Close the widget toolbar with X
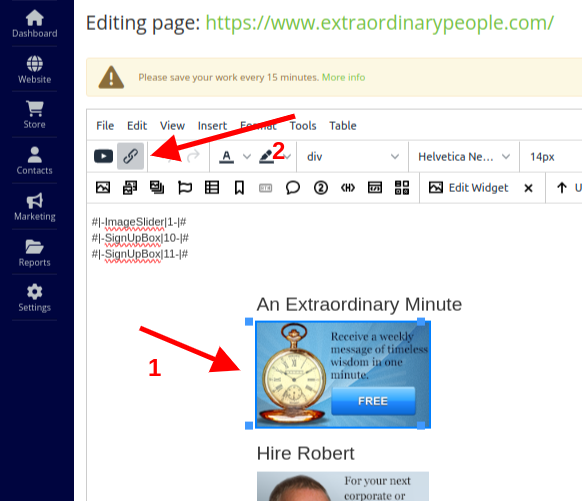Screen dimensions: 582x501 tap(528, 188)
